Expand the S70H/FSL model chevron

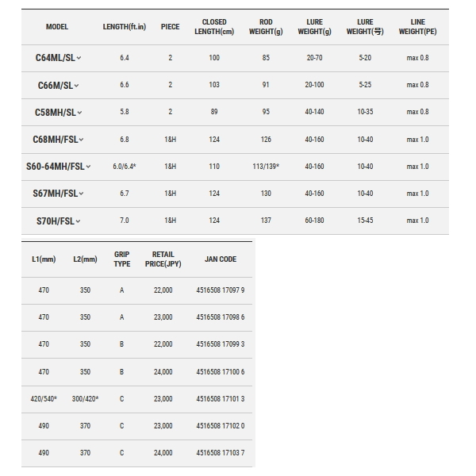click(x=78, y=221)
